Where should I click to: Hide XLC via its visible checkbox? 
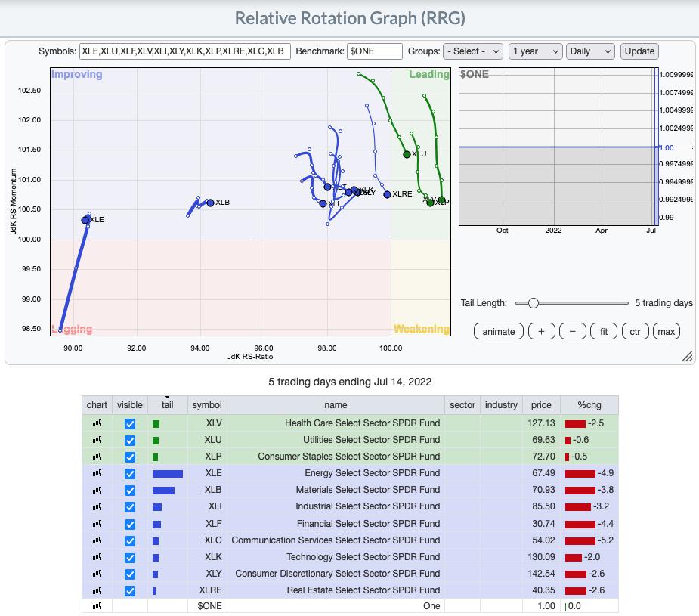130,540
